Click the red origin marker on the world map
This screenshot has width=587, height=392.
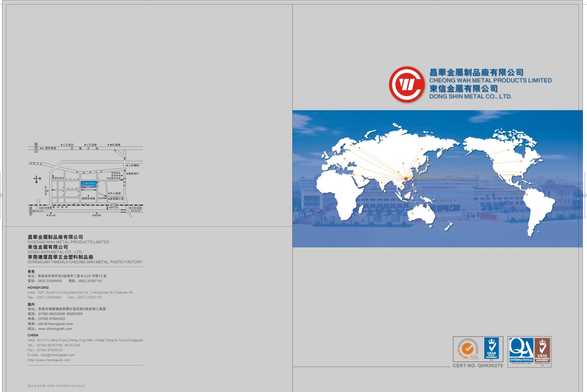pyautogui.click(x=405, y=178)
